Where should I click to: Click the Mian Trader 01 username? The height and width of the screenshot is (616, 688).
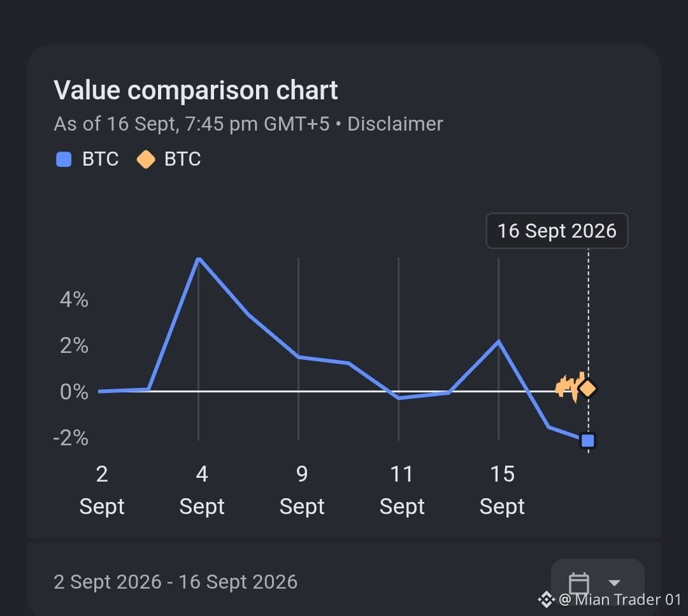[627, 599]
